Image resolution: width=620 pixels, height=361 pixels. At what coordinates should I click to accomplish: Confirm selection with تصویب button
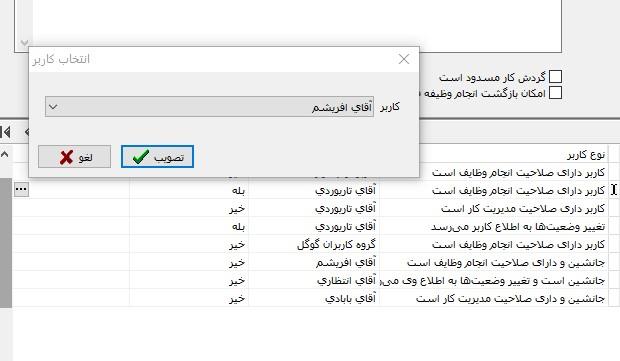tap(157, 157)
